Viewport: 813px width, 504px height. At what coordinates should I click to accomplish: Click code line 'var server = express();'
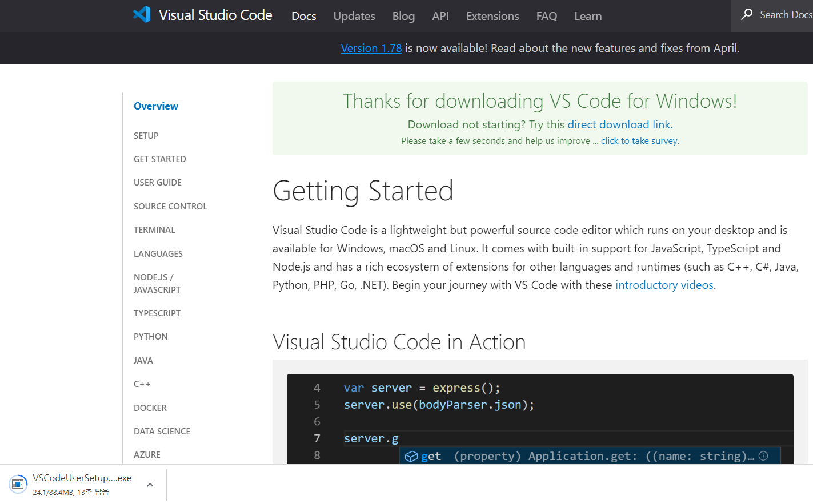tap(422, 388)
